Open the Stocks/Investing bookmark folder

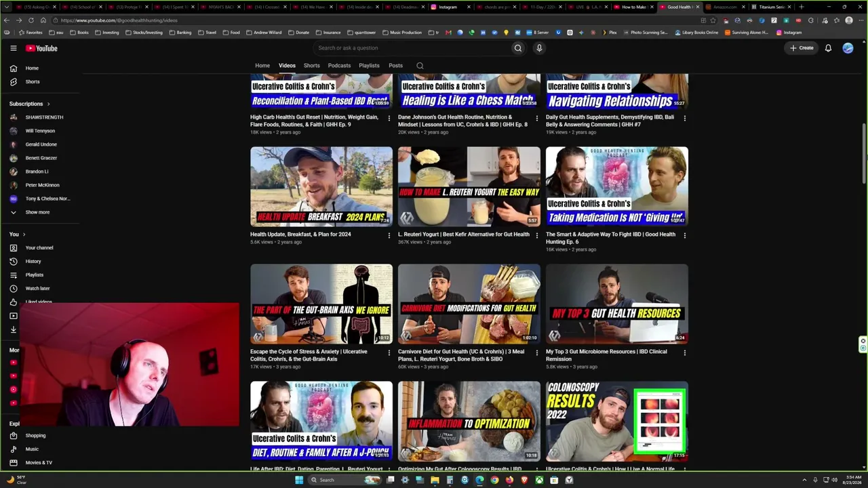click(144, 33)
